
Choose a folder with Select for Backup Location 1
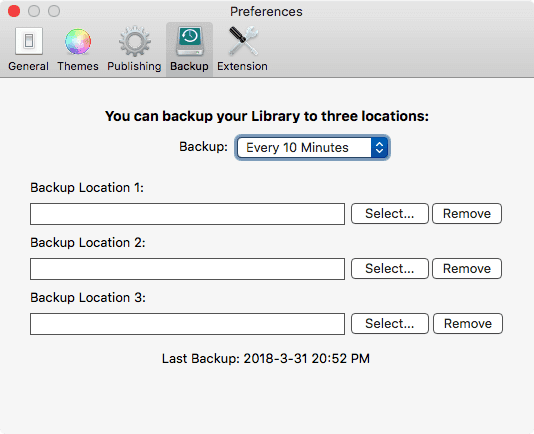click(x=390, y=214)
